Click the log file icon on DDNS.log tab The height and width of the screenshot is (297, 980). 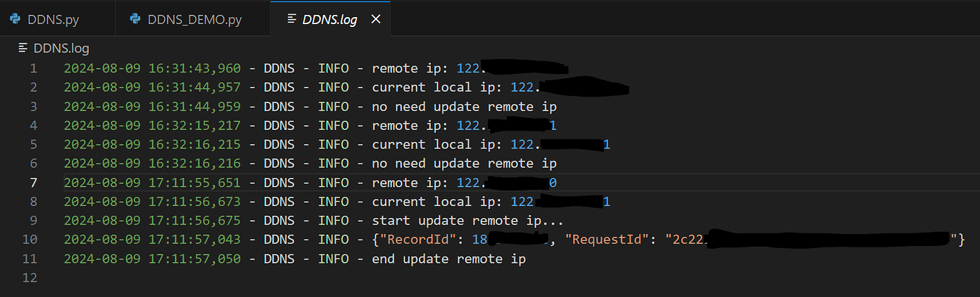pos(291,19)
